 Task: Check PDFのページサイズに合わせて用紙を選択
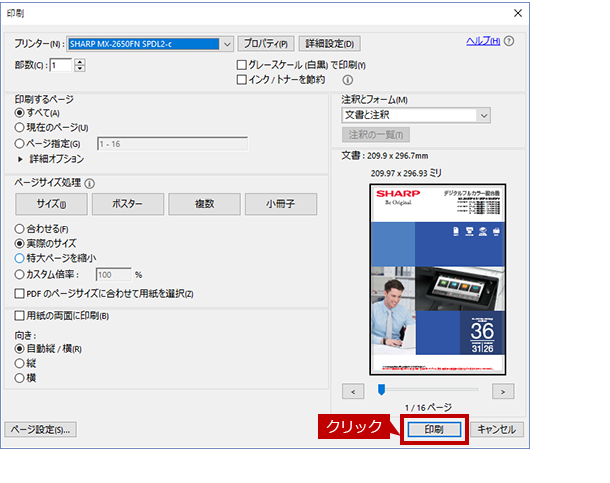point(19,294)
